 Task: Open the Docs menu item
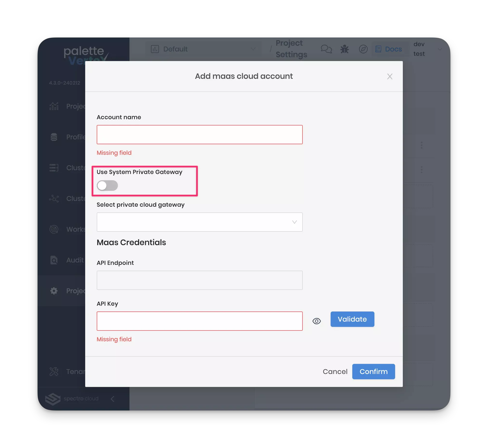tap(389, 49)
